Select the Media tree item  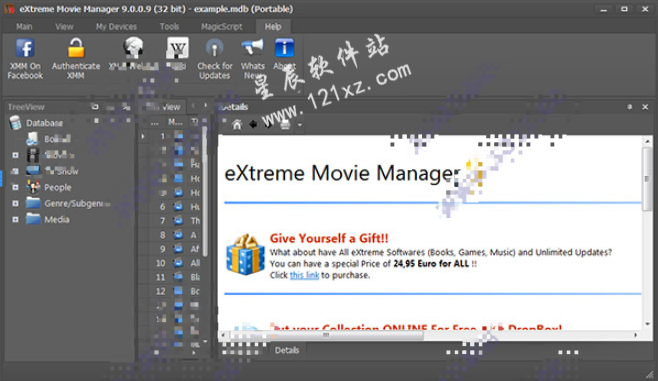coord(57,219)
